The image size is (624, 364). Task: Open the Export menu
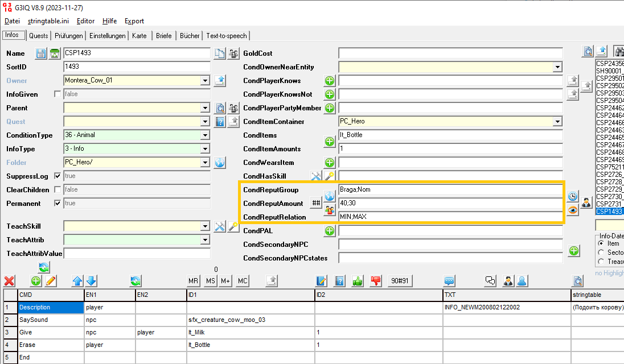[134, 21]
